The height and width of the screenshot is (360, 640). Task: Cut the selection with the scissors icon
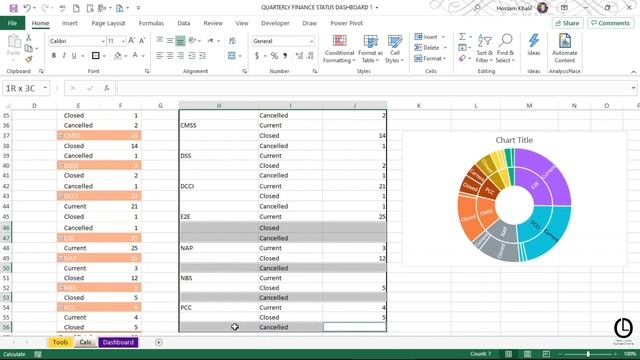(28, 38)
